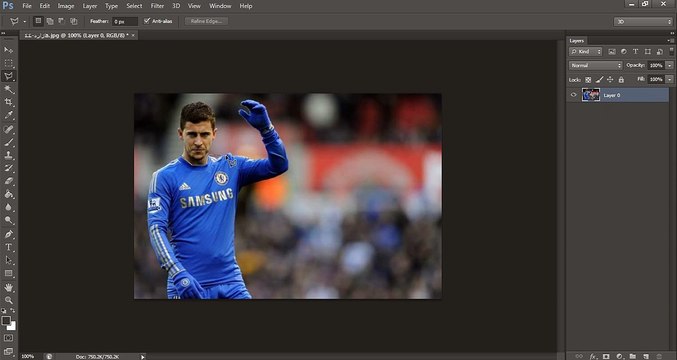This screenshot has width=677, height=360.
Task: Select the Clone Stamp tool
Action: pyautogui.click(x=8, y=155)
